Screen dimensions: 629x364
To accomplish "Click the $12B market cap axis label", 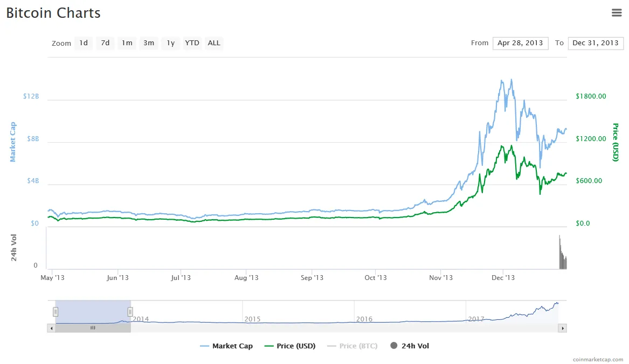I will click(x=31, y=96).
